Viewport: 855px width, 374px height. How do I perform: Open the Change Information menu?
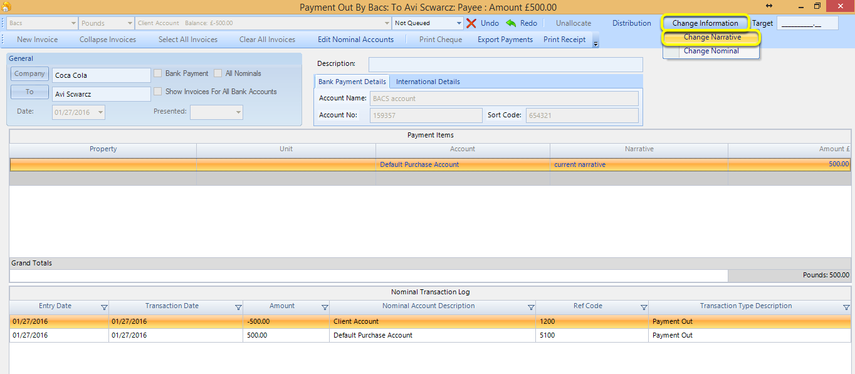tap(705, 23)
